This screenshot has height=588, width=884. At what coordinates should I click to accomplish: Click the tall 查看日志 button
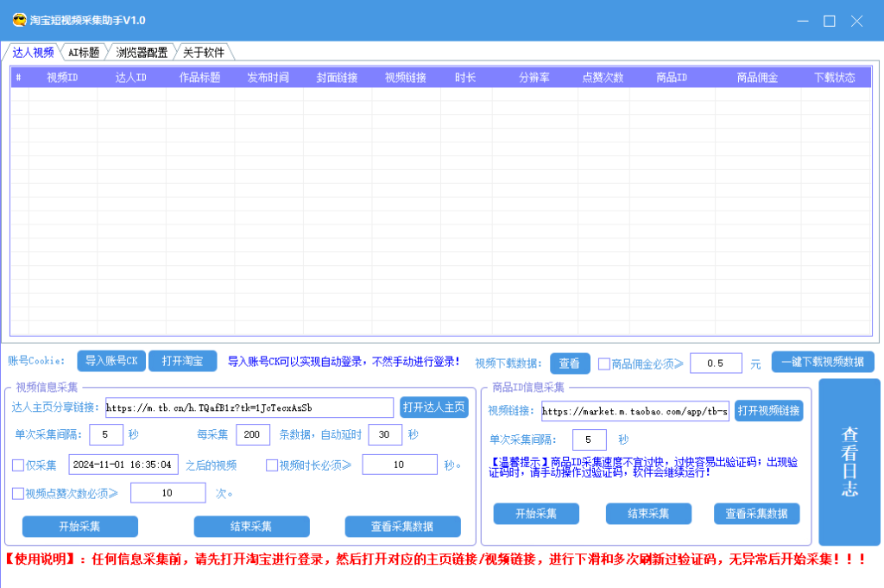pos(849,462)
